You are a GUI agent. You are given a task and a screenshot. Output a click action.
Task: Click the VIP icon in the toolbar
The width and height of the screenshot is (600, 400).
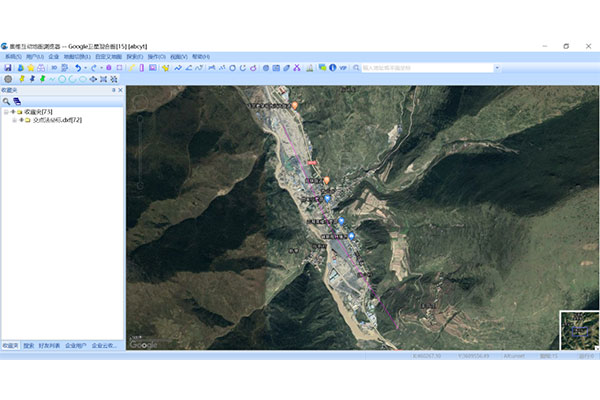(x=345, y=68)
